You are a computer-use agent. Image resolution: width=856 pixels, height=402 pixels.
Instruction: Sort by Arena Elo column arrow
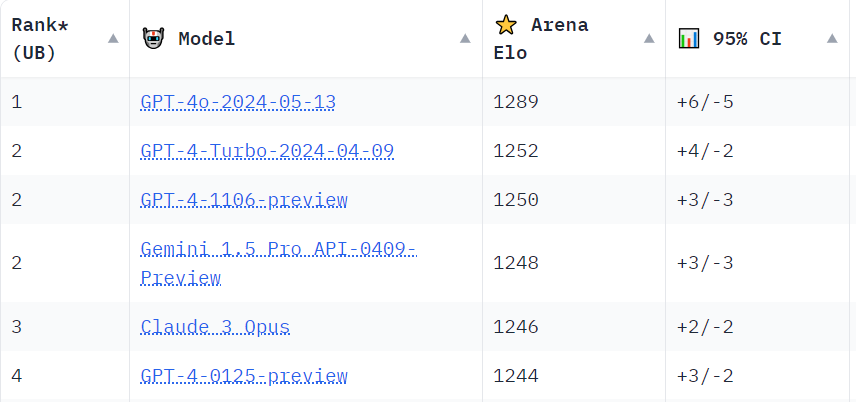coord(649,38)
